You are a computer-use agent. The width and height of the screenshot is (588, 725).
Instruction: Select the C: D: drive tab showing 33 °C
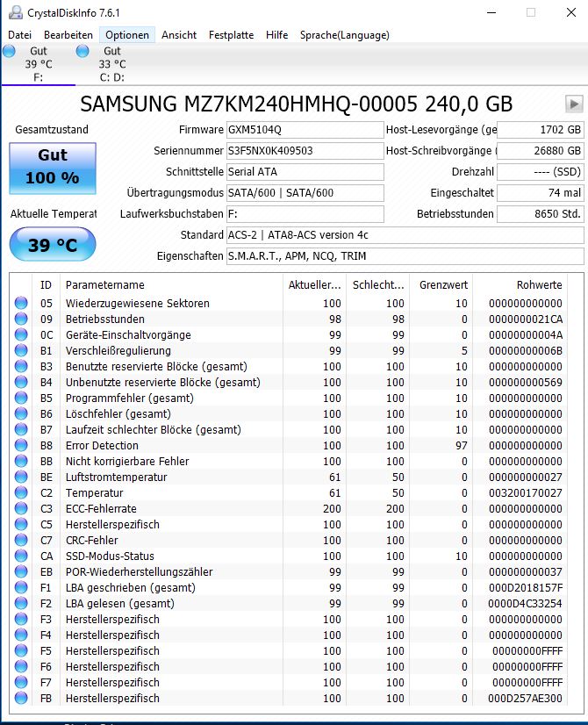pos(111,64)
